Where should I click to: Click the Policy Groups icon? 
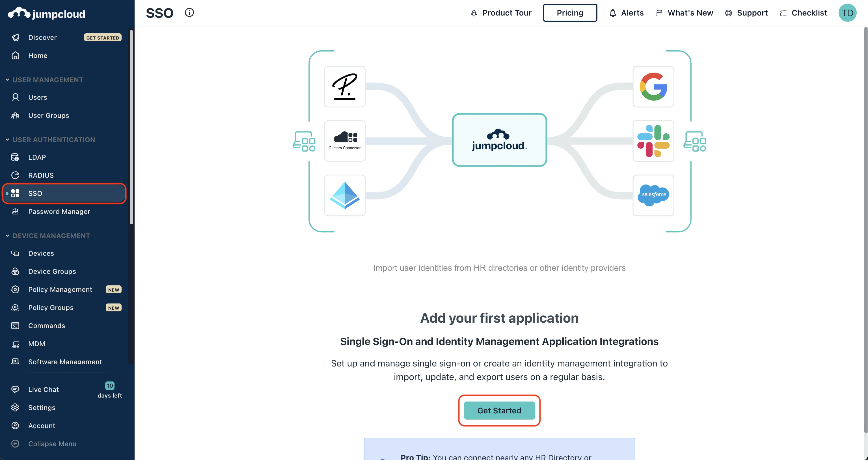point(16,308)
